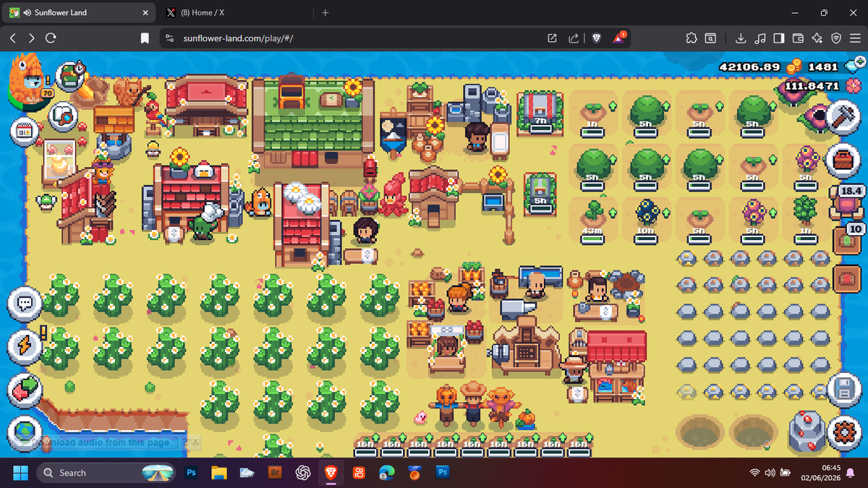868x488 pixels.
Task: Click the pumpkin-head scarecrow
Action: 446,405
